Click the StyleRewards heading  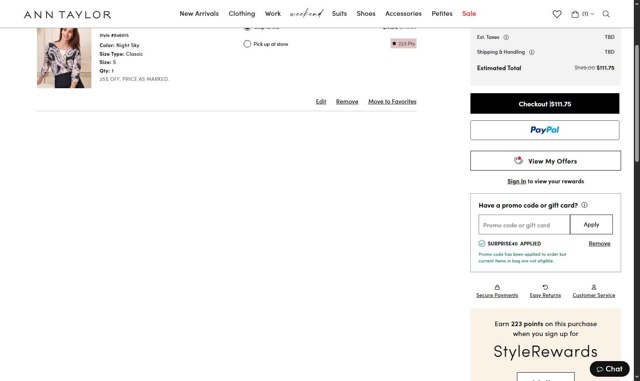[x=545, y=352]
